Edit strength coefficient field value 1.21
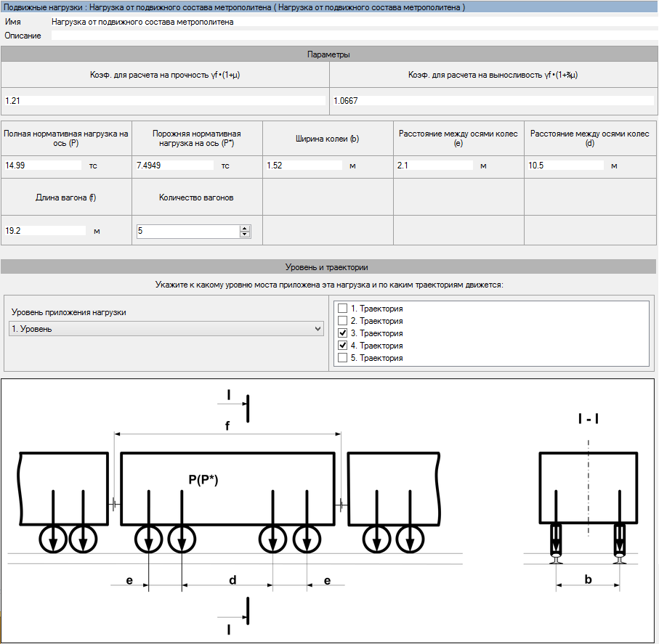This screenshot has width=659, height=644. [x=165, y=101]
